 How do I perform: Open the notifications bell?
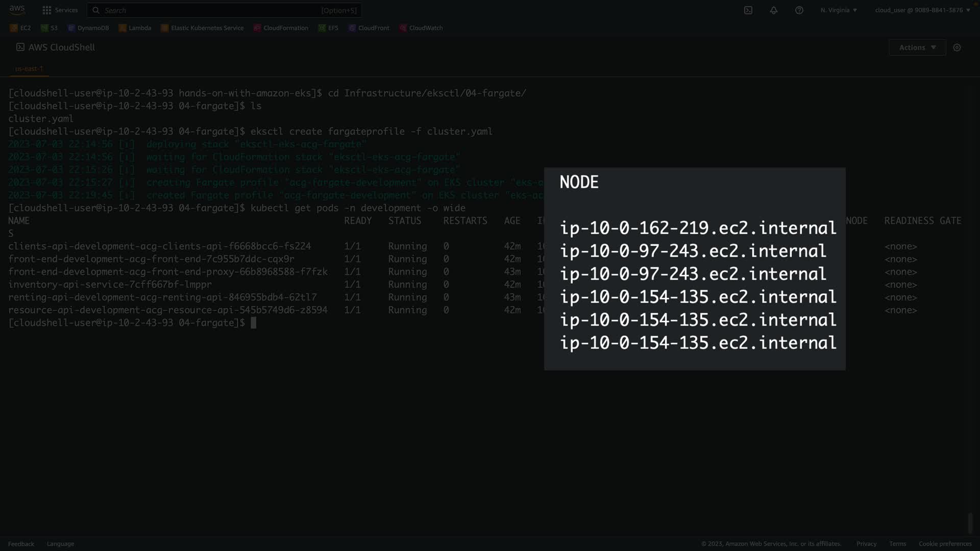(x=773, y=10)
